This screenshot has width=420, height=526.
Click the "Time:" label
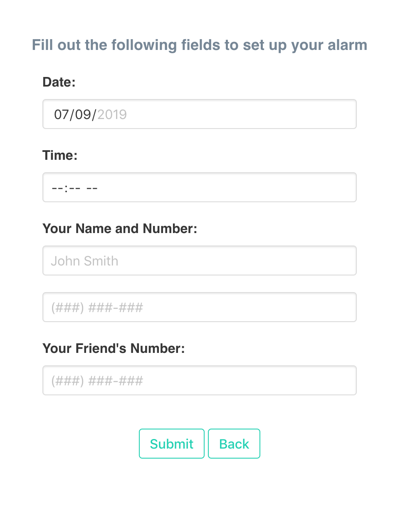[60, 155]
